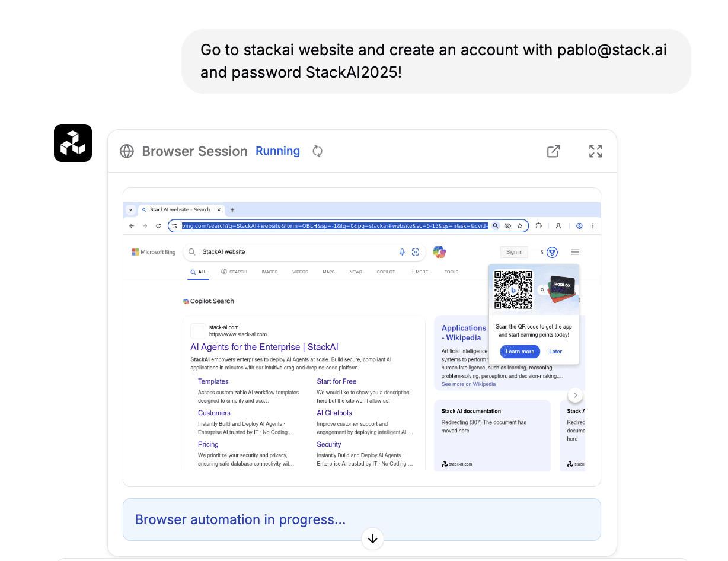Image resolution: width=728 pixels, height=561 pixels.
Task: Click the Bing Sign in button
Action: (514, 252)
